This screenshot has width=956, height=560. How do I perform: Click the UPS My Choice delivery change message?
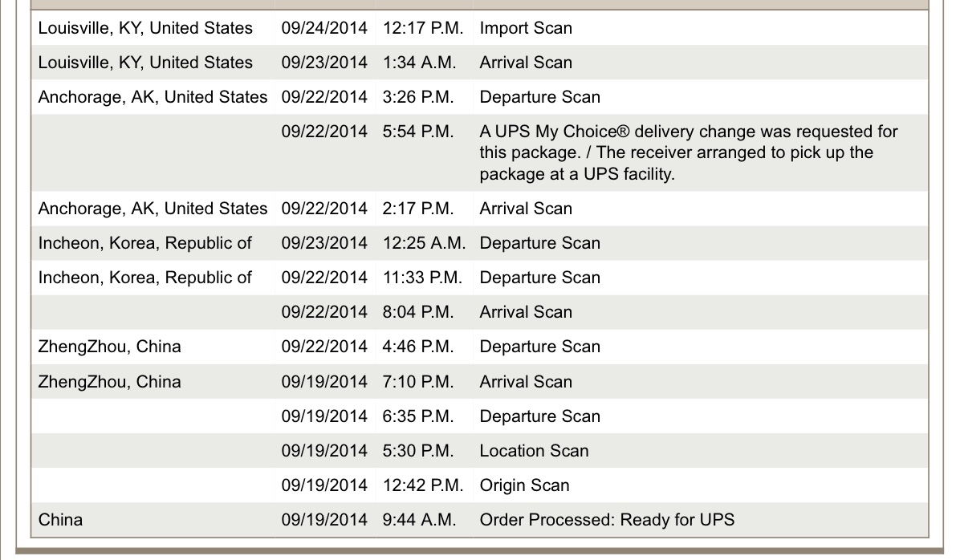(x=688, y=152)
